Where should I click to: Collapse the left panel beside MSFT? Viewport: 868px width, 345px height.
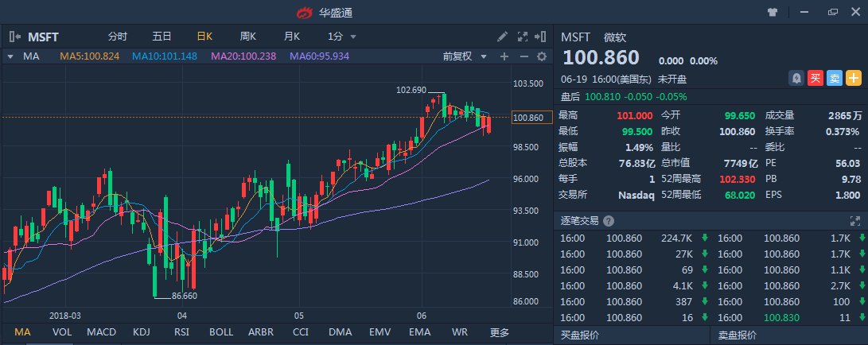[15, 37]
